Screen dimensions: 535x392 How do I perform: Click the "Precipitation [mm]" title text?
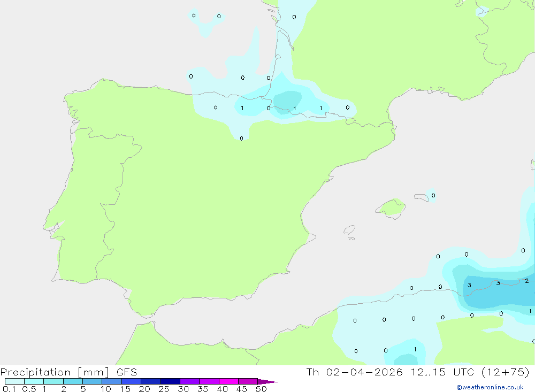(x=55, y=372)
